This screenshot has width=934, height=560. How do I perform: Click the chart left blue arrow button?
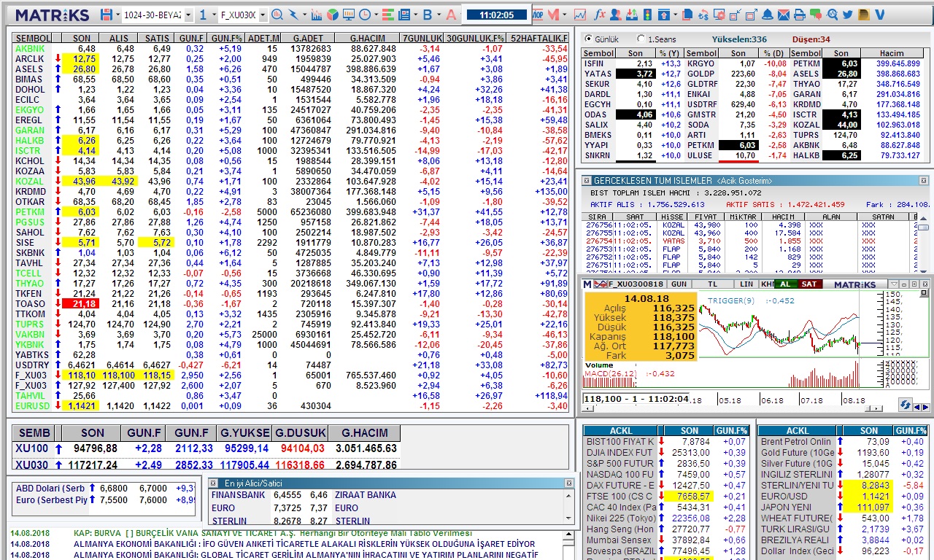(x=916, y=408)
